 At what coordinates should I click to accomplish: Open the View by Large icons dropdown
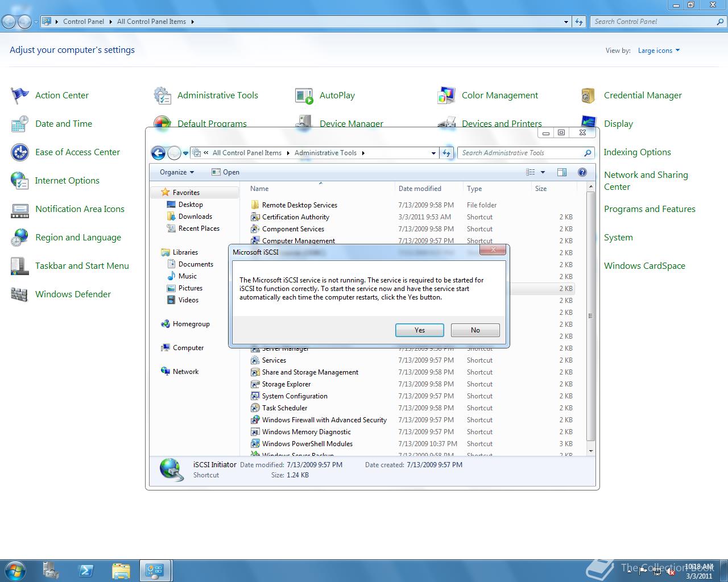point(659,51)
